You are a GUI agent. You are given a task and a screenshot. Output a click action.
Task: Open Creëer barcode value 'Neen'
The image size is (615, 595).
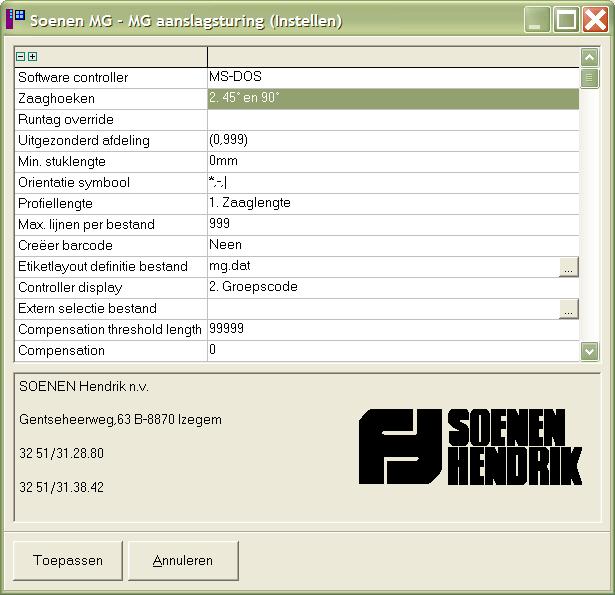(x=393, y=246)
